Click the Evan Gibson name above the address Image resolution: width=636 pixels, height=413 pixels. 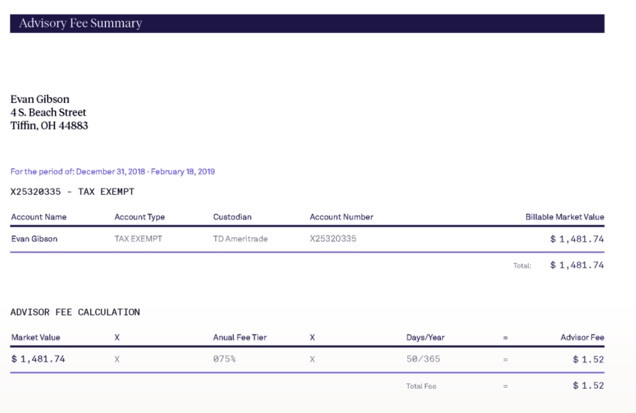click(x=40, y=99)
